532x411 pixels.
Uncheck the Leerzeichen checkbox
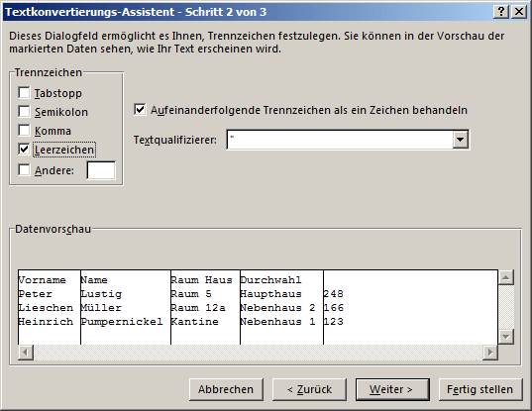point(24,149)
